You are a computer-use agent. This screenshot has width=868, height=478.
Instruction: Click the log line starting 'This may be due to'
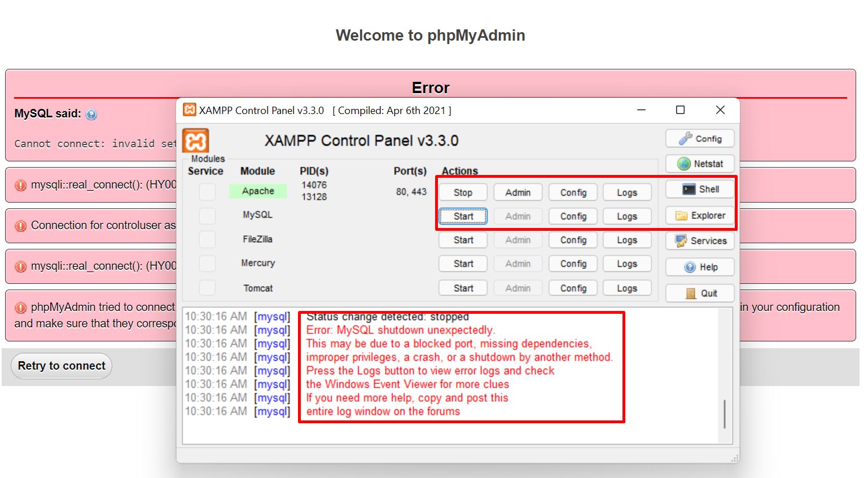(449, 344)
